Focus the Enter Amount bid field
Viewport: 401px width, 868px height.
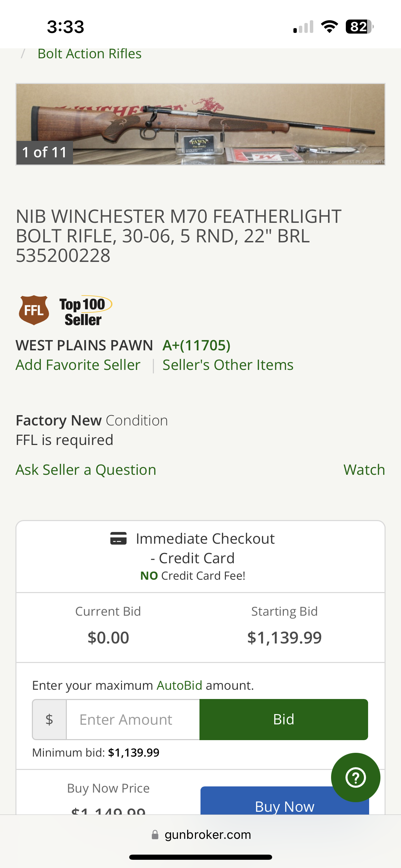pyautogui.click(x=133, y=720)
